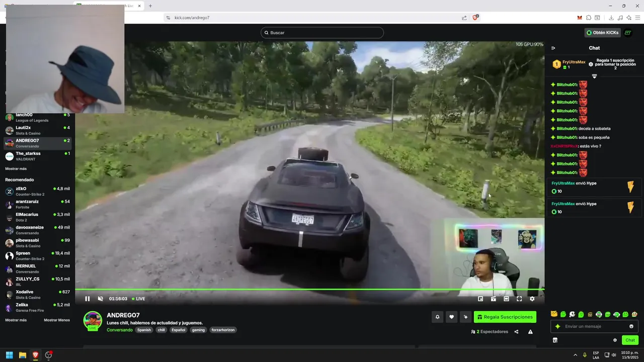Screen dimensions: 644x362
Task: Open the profile avatar menu at top right
Action: tap(628, 33)
